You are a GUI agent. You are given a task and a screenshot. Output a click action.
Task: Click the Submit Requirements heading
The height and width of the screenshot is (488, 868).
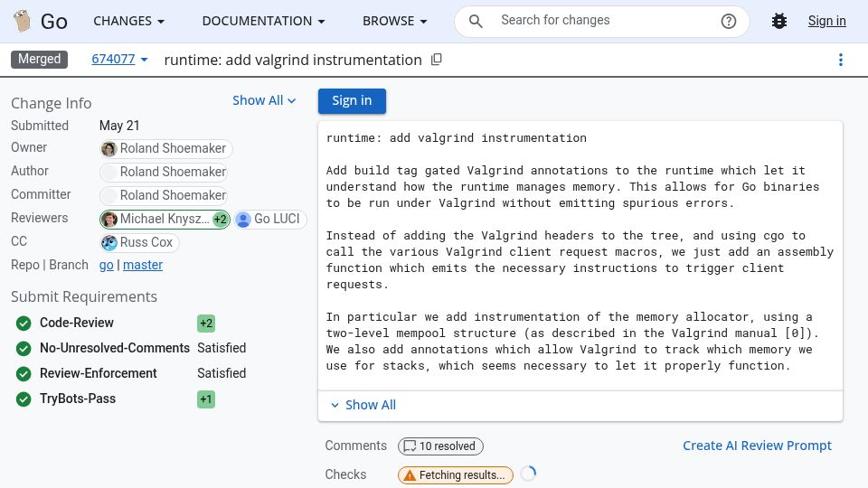pyautogui.click(x=84, y=296)
